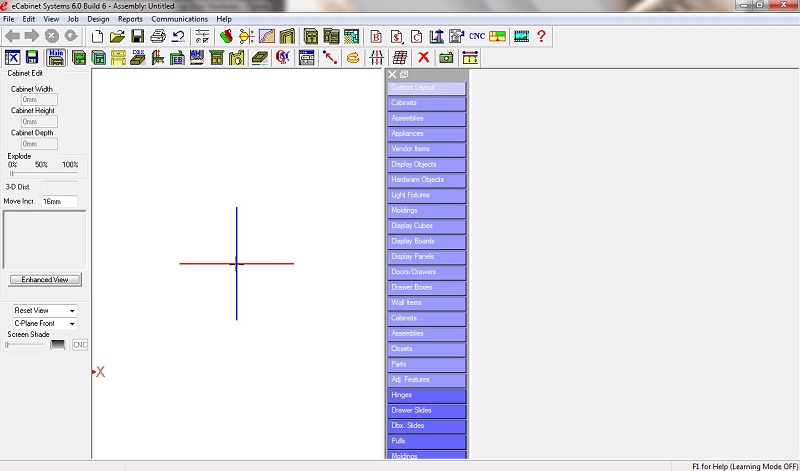
Task: Click the New file icon
Action: 98,36
